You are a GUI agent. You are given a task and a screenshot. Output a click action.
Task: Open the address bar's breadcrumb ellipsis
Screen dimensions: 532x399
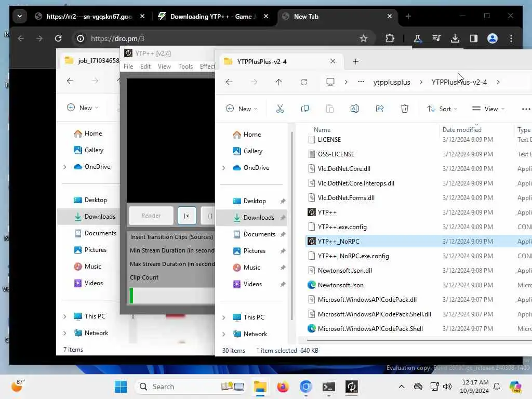(x=361, y=82)
